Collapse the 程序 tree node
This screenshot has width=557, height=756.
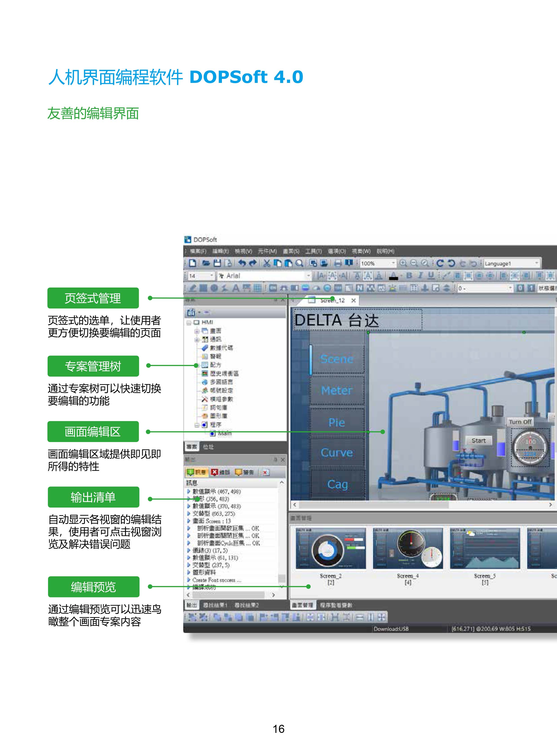pyautogui.click(x=197, y=425)
